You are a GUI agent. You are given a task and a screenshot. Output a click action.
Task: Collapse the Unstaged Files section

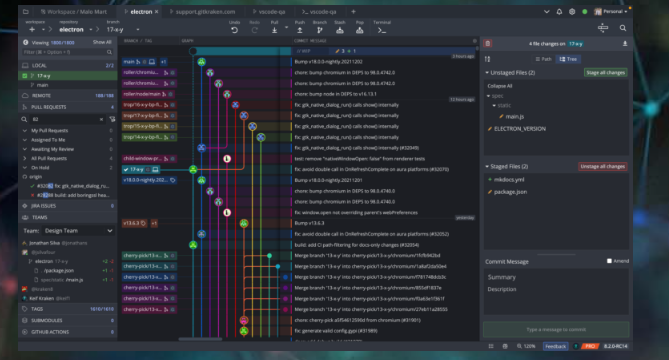487,73
